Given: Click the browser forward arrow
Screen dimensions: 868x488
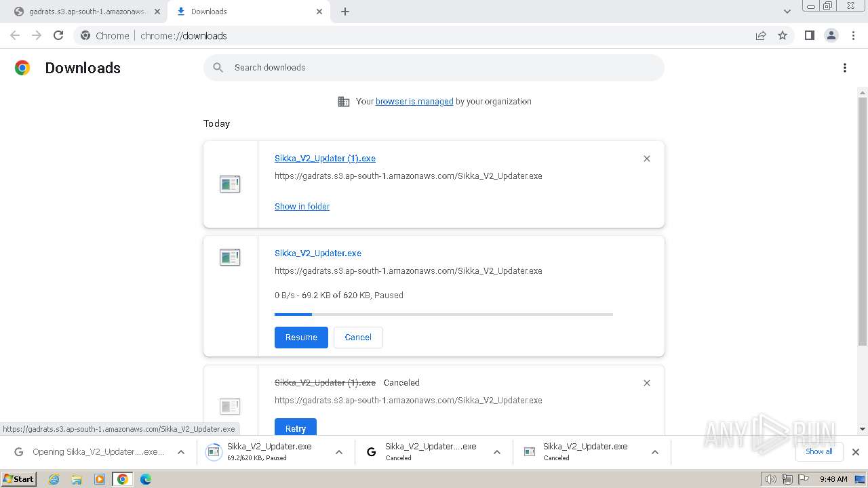Looking at the screenshot, I should pyautogui.click(x=37, y=35).
